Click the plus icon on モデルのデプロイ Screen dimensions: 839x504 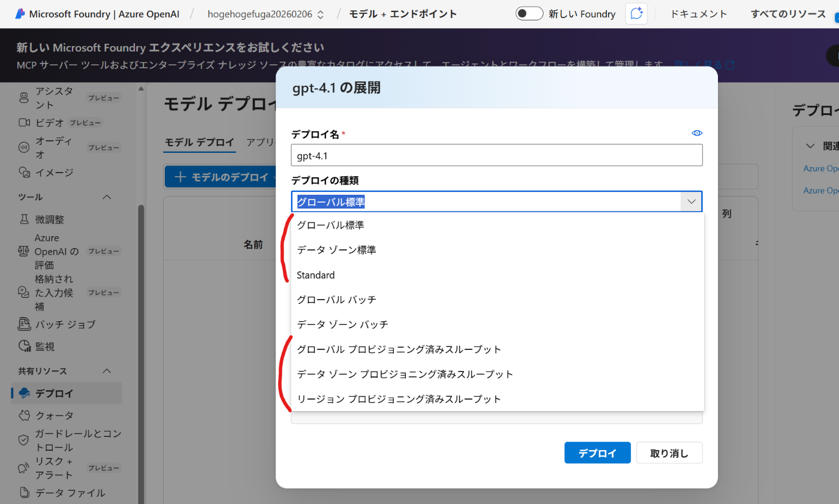coord(180,177)
